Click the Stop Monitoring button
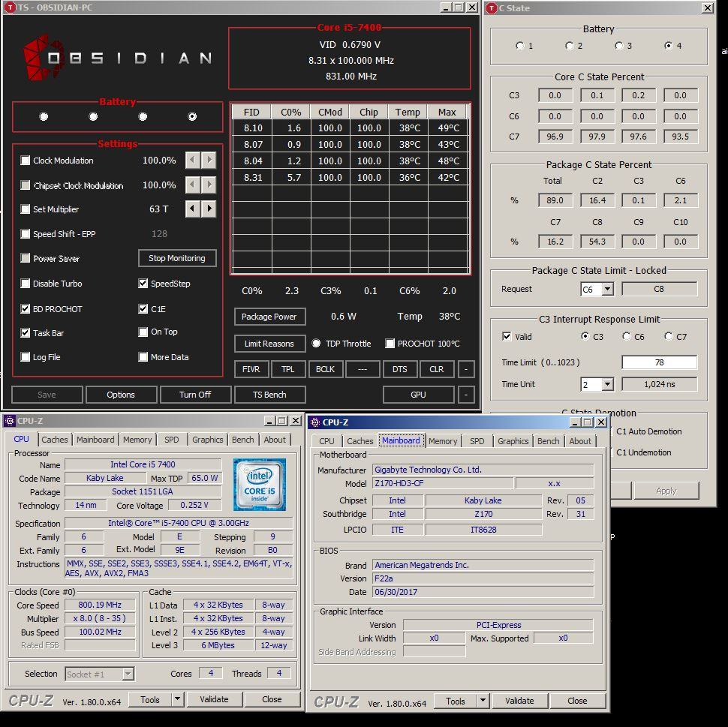728x727 pixels. coord(177,258)
